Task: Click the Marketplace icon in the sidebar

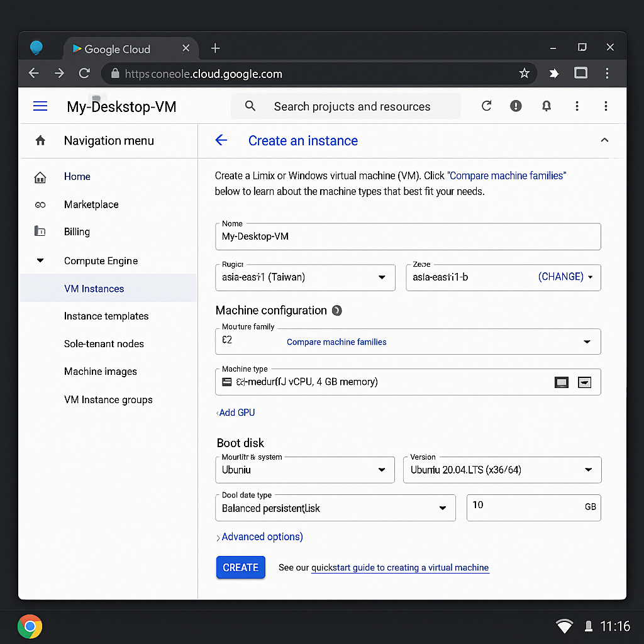Action: click(40, 204)
